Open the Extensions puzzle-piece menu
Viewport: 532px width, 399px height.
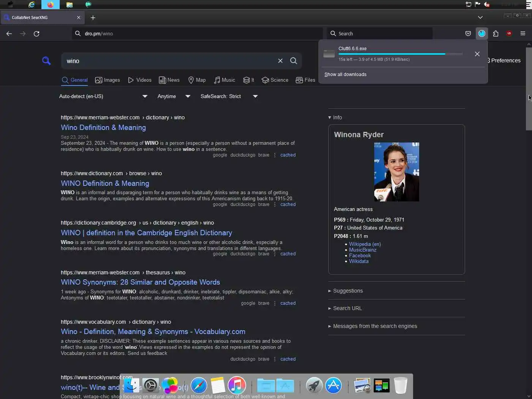(496, 33)
